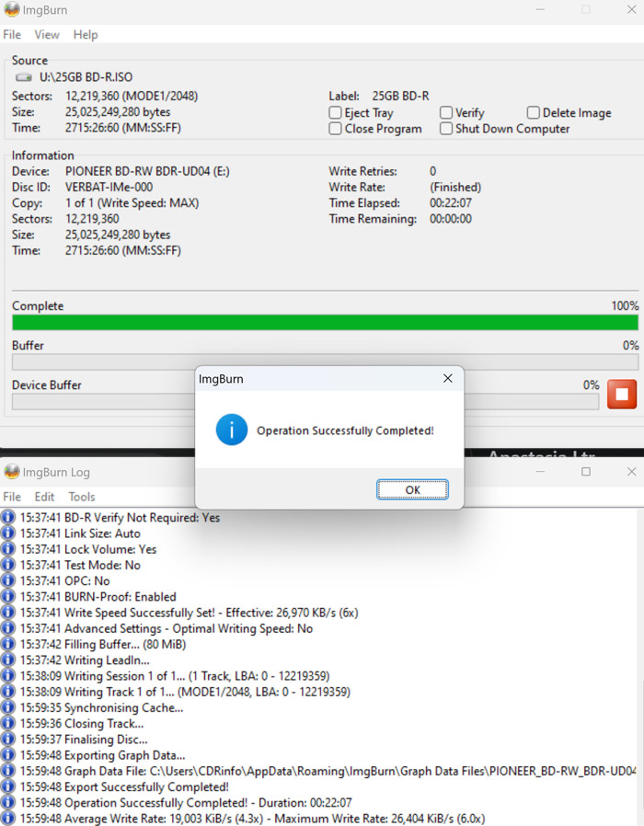Open the Tools menu in ImgBurn Log
Viewport: 644px width, 826px height.
point(82,497)
